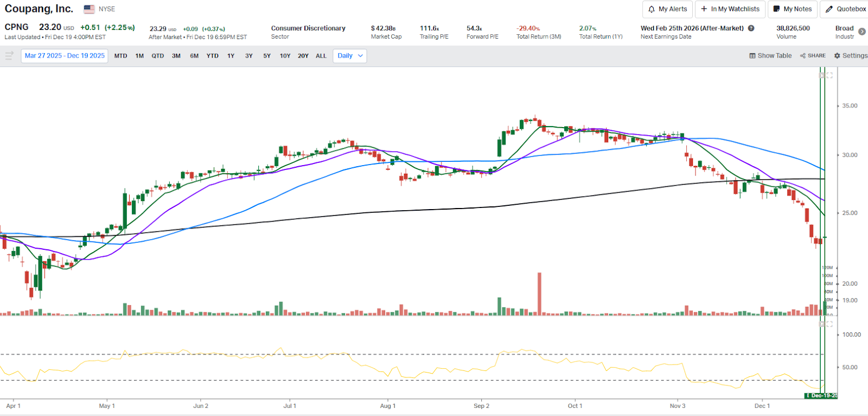
Task: Switch the chart to 10Y range
Action: click(x=285, y=56)
